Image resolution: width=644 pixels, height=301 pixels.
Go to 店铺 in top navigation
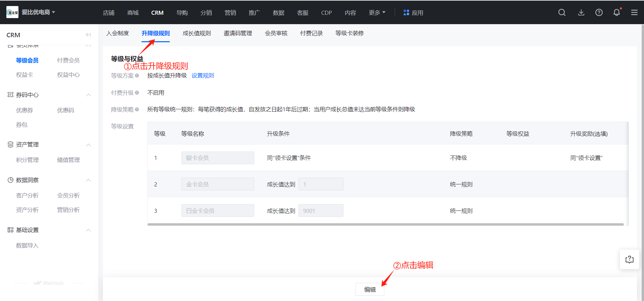[109, 13]
